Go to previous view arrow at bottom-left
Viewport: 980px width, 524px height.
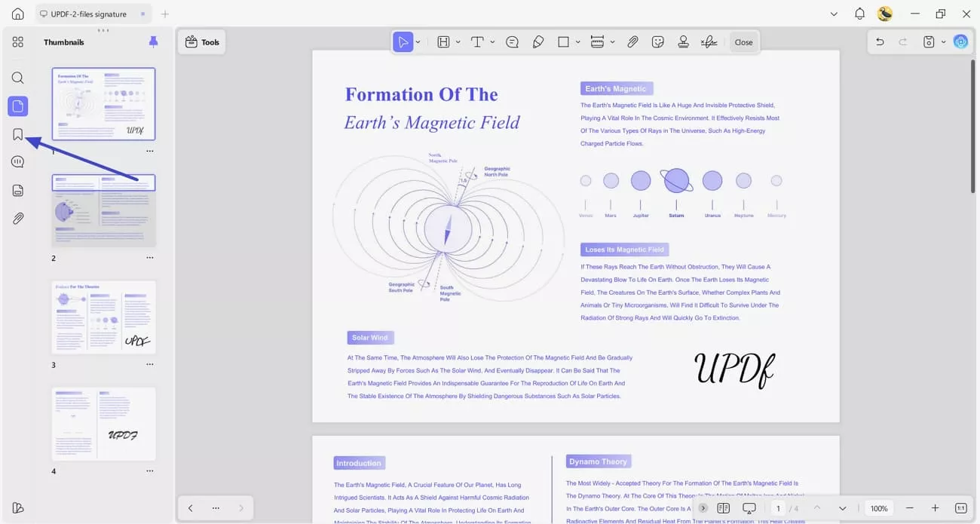click(190, 508)
